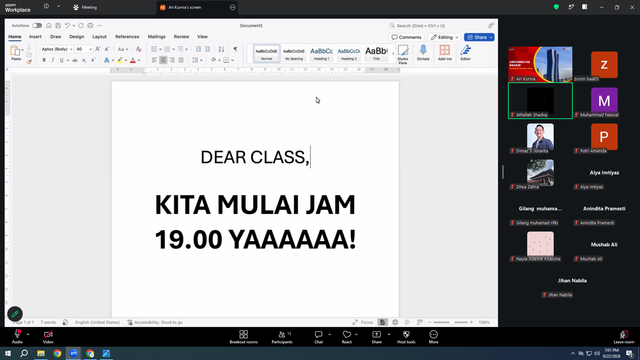Viewport: 640px width, 360px height.
Task: Align text right in Word
Action: [172, 60]
